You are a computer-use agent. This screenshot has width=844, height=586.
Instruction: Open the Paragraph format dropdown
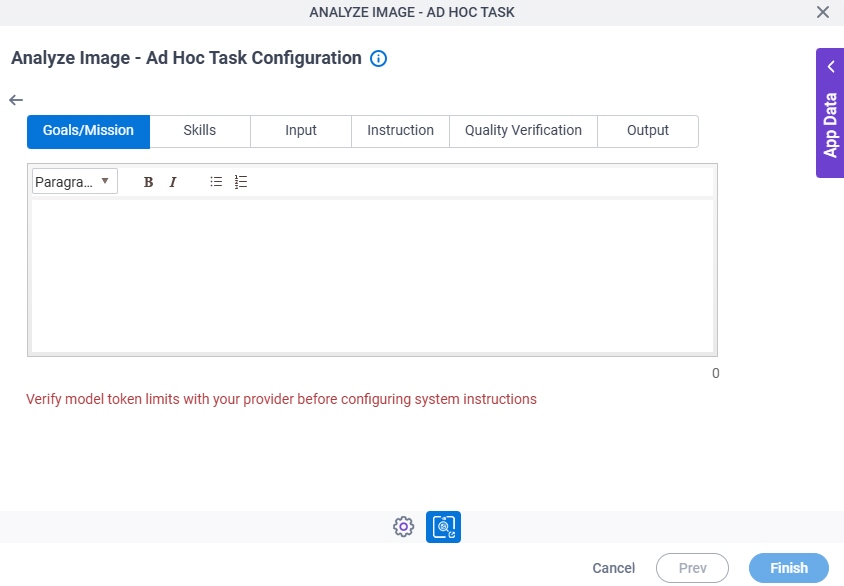(x=75, y=181)
